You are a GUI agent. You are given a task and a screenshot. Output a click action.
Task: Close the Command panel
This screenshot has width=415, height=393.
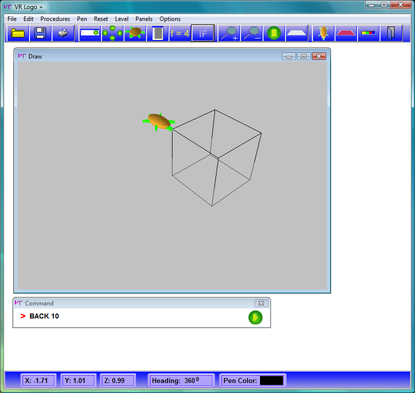(x=261, y=303)
